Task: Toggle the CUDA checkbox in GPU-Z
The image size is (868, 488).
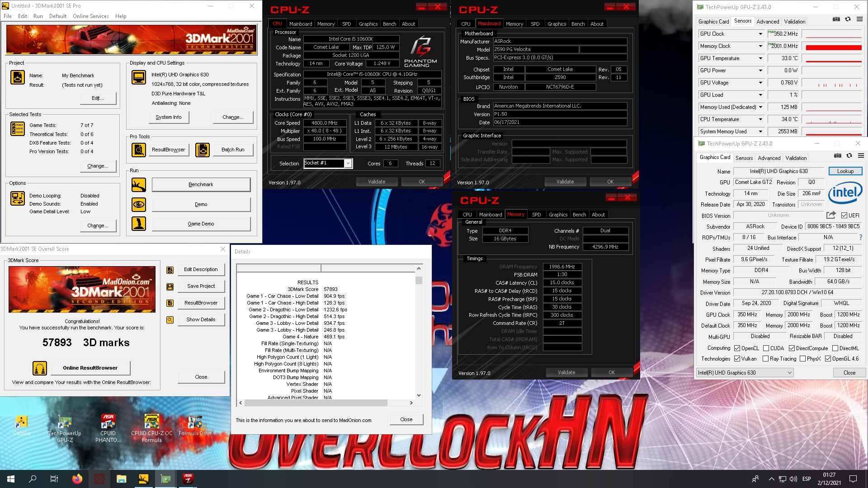Action: click(766, 348)
